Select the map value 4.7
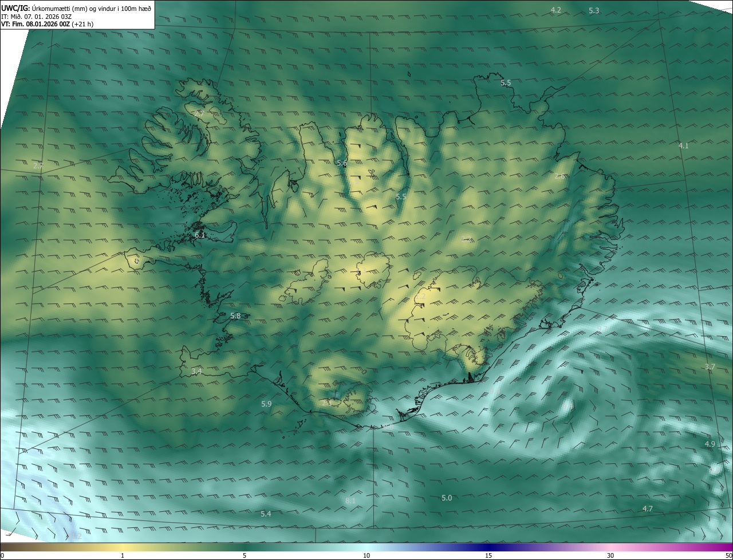Screen dimensions: 733x560 648,508
